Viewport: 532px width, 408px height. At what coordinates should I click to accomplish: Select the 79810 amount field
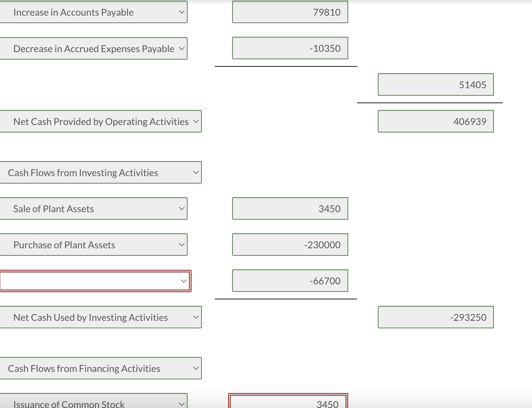pos(290,12)
